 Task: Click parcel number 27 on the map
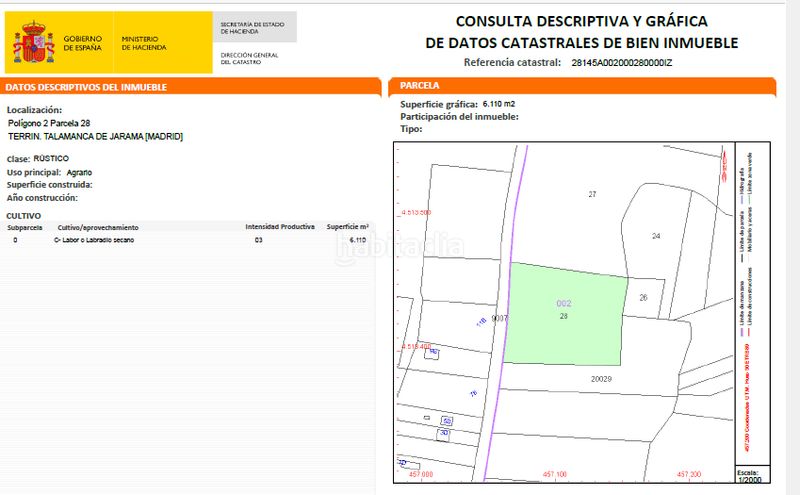pos(592,194)
